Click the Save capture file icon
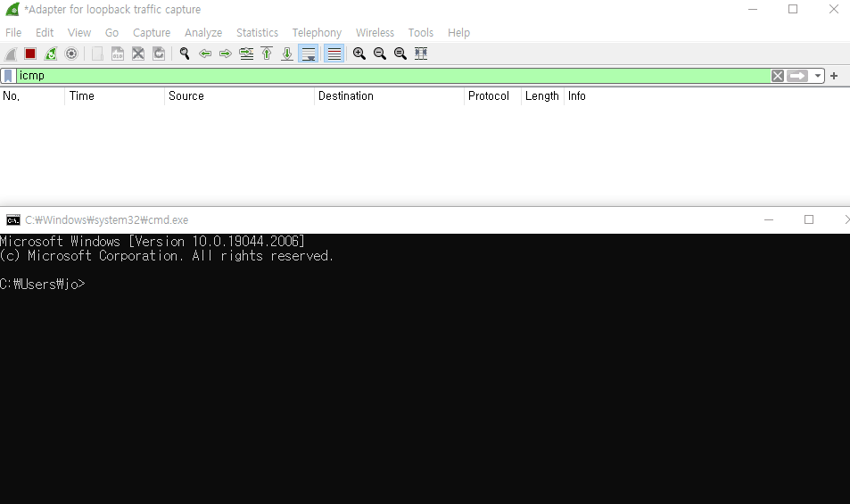 (x=118, y=54)
